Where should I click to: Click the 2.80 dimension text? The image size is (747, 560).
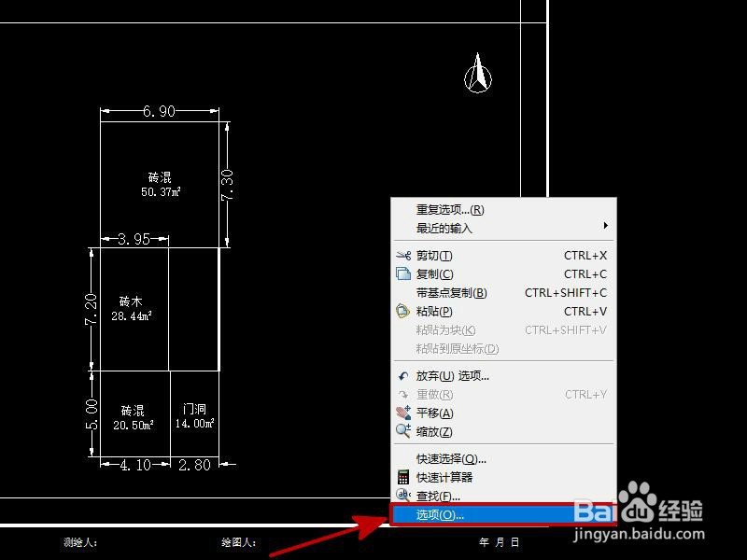(x=194, y=465)
